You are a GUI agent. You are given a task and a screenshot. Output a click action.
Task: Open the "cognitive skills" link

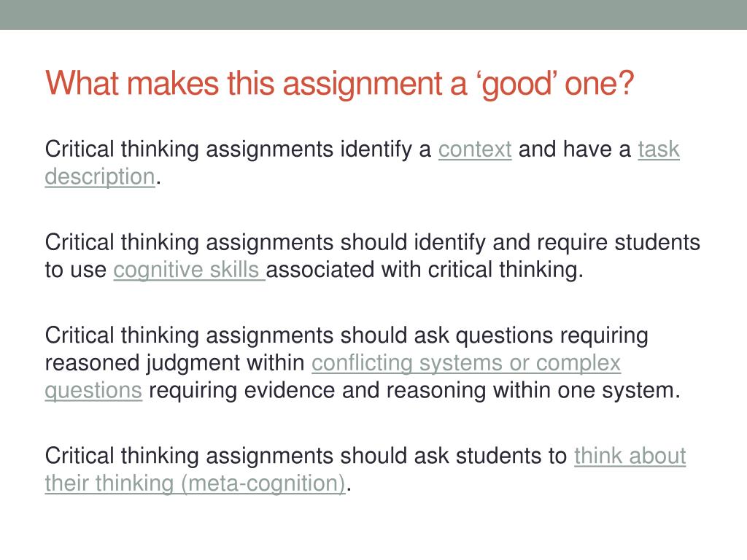(x=189, y=270)
